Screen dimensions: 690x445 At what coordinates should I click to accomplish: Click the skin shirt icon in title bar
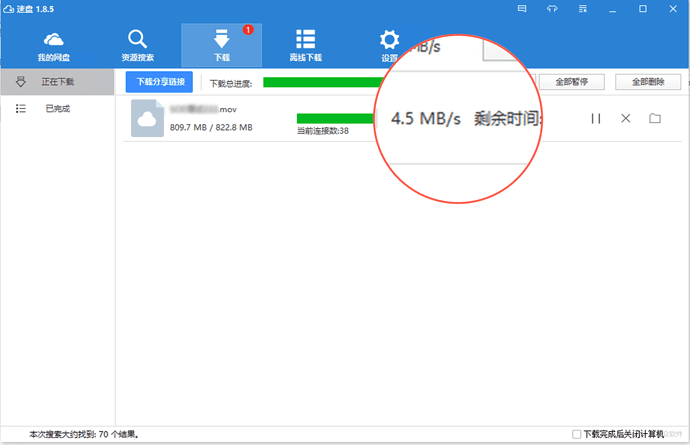552,9
